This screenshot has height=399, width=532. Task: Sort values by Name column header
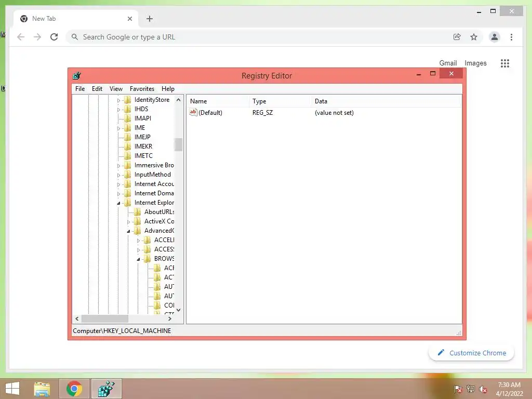(218, 101)
